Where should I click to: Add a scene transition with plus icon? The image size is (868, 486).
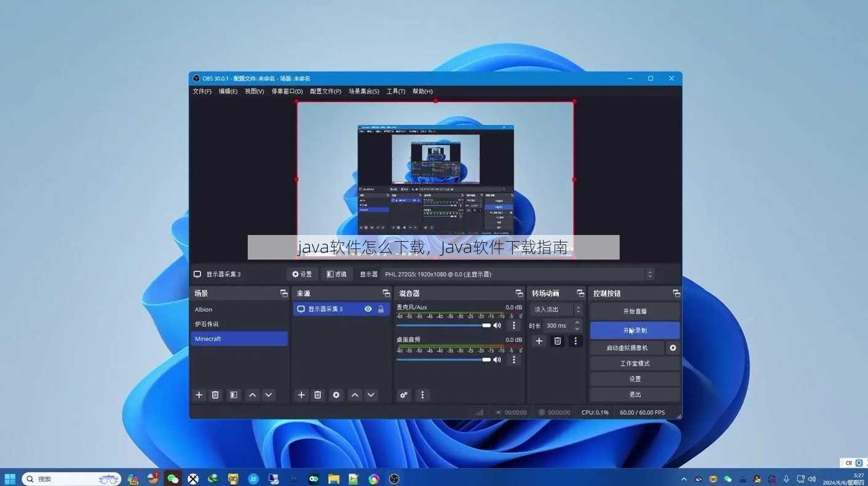[x=539, y=341]
